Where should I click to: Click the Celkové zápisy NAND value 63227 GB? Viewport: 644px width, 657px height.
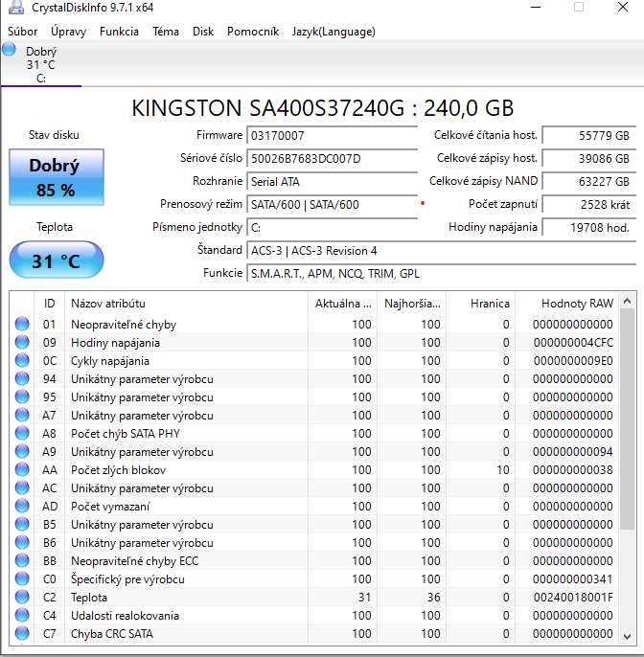pyautogui.click(x=588, y=181)
